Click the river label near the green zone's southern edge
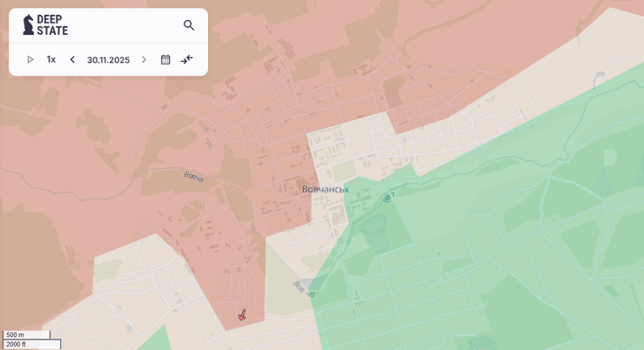644x350 pixels. [x=303, y=290]
